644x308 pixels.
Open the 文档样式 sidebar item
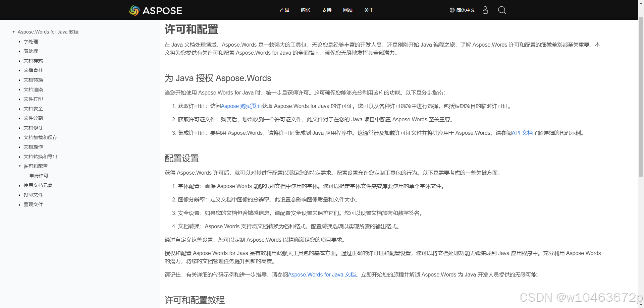(33, 61)
